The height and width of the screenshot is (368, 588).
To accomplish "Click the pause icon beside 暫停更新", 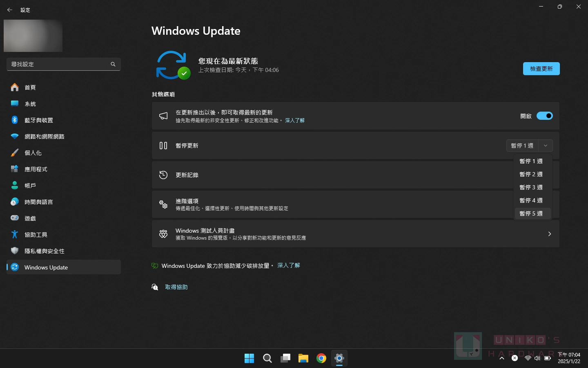I will (x=163, y=146).
